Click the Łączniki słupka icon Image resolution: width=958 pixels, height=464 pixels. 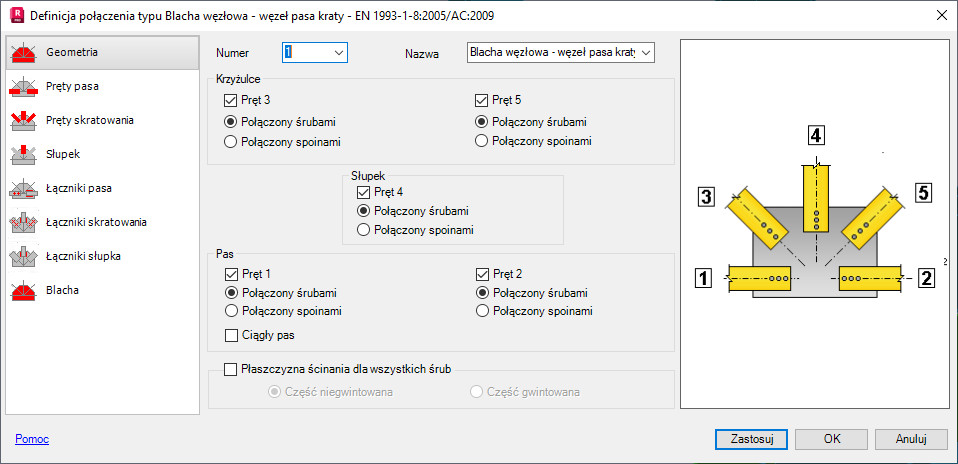[24, 256]
